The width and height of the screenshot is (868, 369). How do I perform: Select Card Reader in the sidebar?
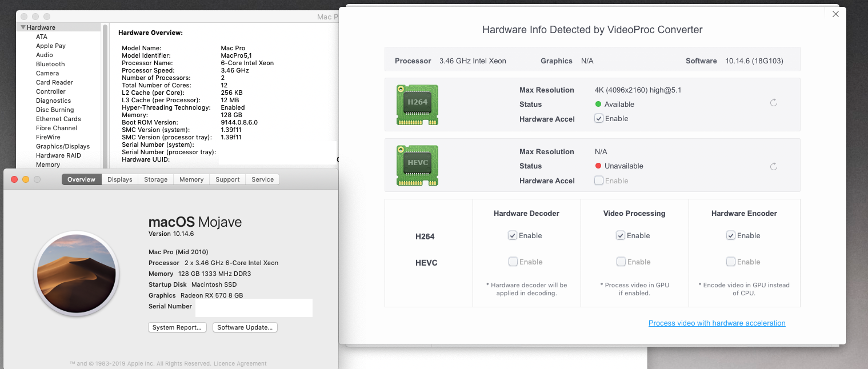pyautogui.click(x=54, y=82)
